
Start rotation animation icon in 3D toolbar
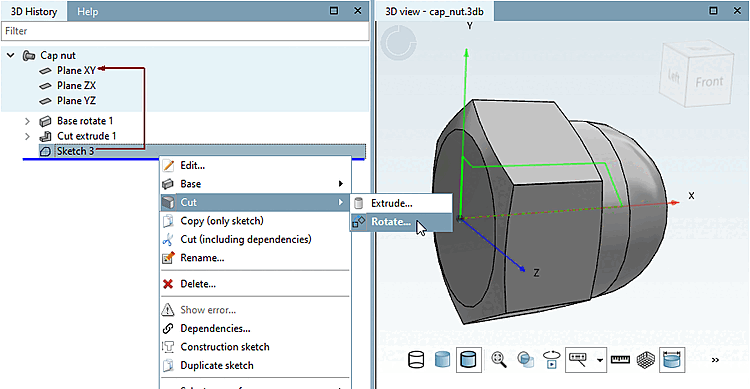click(552, 360)
